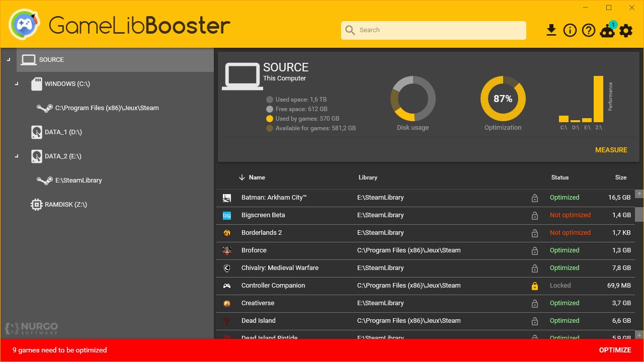Lock Batman: Arkham City via its padlock icon
Image resolution: width=644 pixels, height=362 pixels.
[x=534, y=197]
